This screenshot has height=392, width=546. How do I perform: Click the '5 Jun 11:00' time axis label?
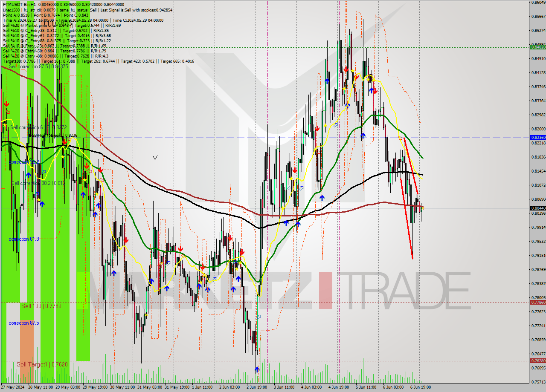pyautogui.click(x=366, y=387)
